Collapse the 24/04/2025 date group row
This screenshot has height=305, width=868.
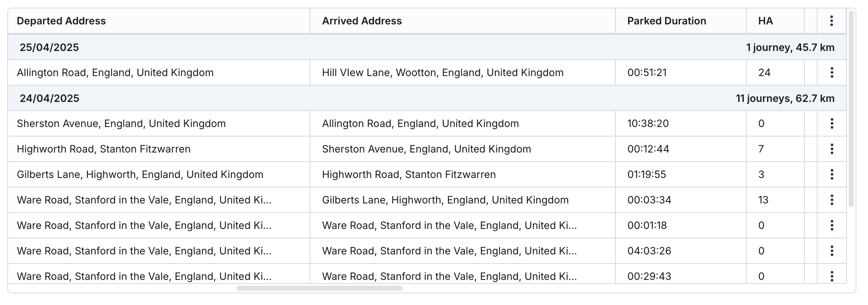pyautogui.click(x=49, y=99)
